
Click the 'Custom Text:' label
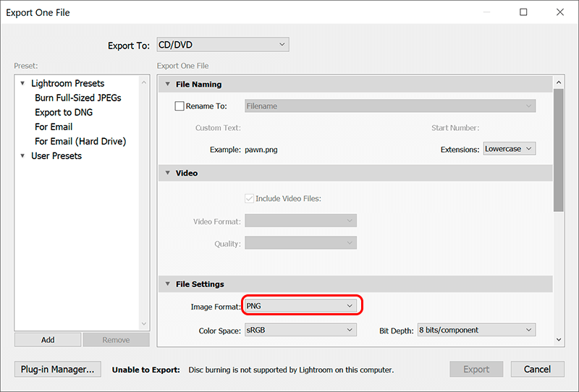pos(218,128)
